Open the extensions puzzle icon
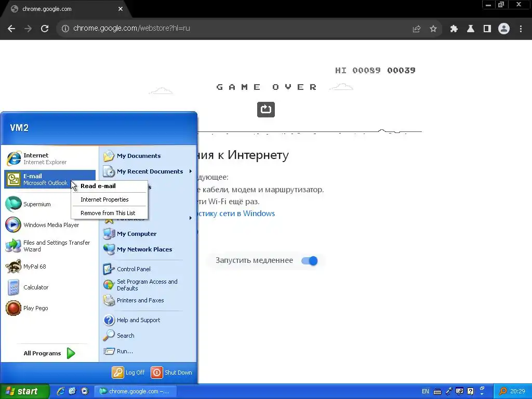Screen dimensions: 532x399 [x=454, y=29]
